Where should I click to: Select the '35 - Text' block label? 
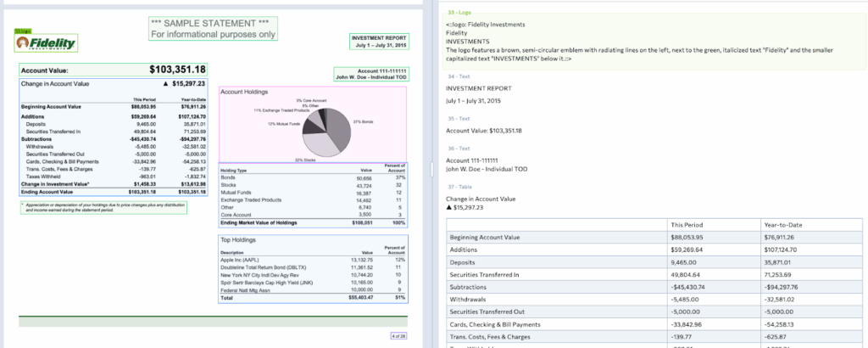click(458, 118)
